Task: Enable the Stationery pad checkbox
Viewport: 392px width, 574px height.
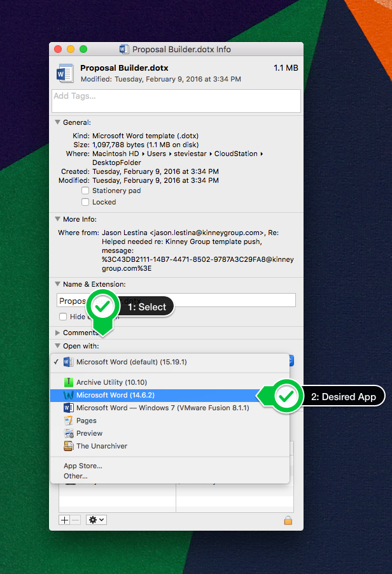Action: tap(85, 190)
